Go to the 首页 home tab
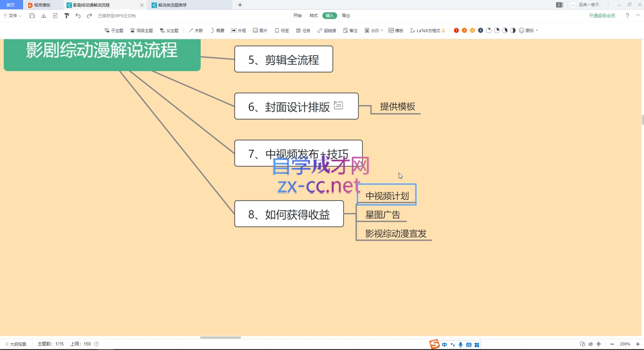The image size is (644, 350). click(x=11, y=5)
